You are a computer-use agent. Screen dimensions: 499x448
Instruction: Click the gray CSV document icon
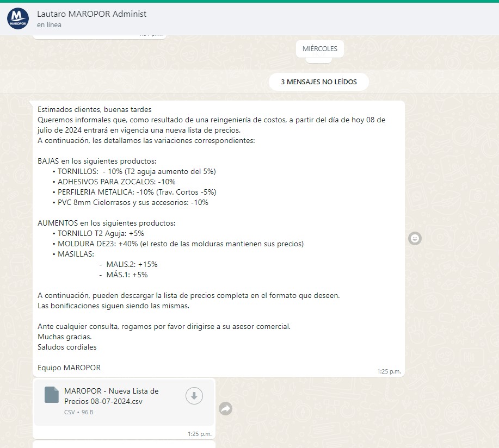pyautogui.click(x=51, y=395)
